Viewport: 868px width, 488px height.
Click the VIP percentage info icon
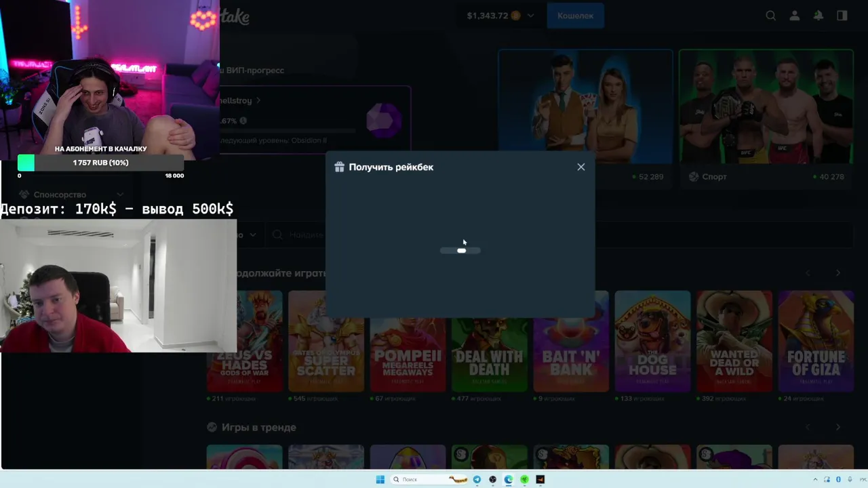pyautogui.click(x=243, y=121)
